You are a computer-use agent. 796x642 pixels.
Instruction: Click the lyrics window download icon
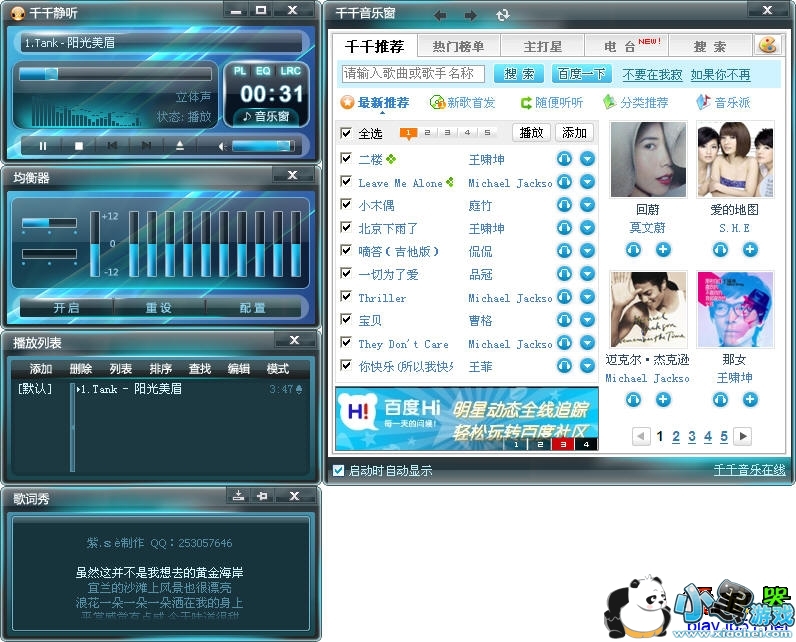point(238,496)
